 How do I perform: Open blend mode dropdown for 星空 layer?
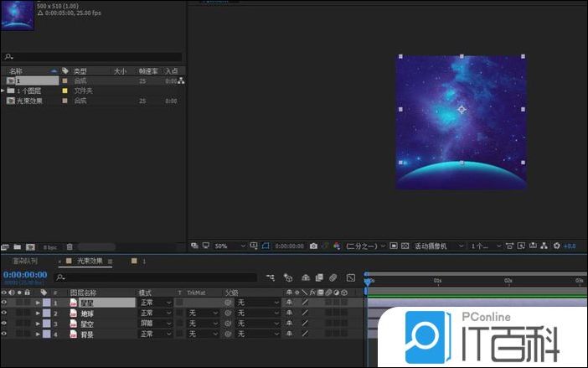pos(155,324)
